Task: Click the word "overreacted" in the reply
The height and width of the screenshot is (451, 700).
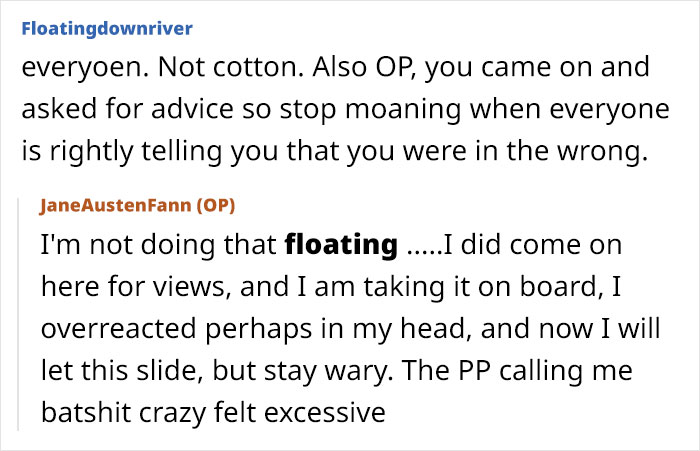Action: (119, 329)
